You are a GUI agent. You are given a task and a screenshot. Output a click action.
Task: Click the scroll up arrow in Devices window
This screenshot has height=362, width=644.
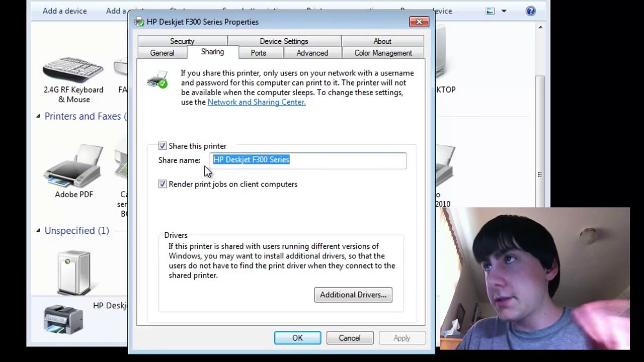click(x=540, y=28)
